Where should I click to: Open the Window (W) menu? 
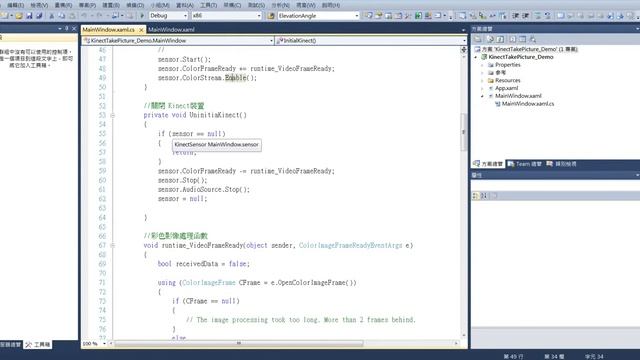tap(306, 5)
